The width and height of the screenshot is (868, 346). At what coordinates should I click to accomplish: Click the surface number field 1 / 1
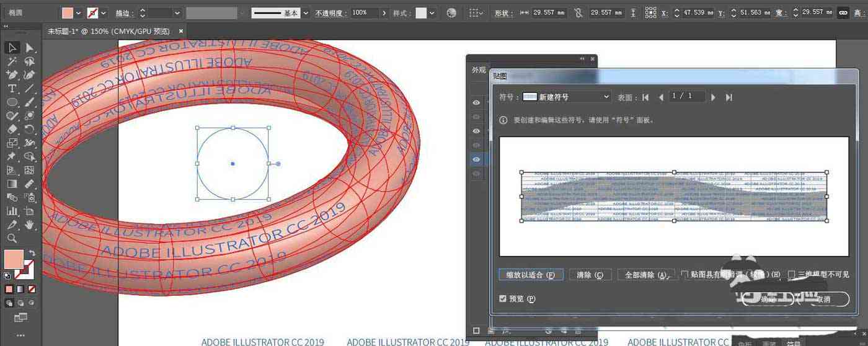click(687, 97)
